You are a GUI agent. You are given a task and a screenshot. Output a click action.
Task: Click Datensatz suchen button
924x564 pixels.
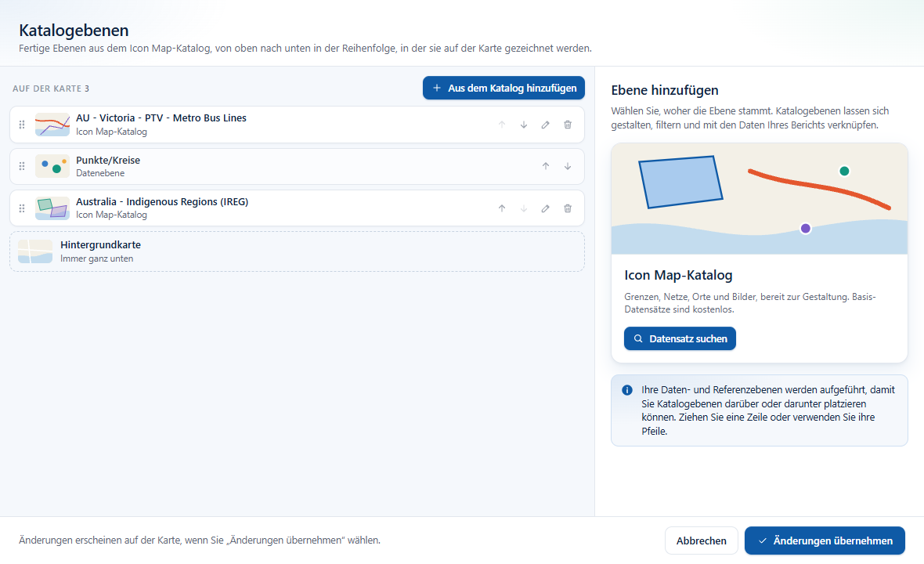[680, 338]
